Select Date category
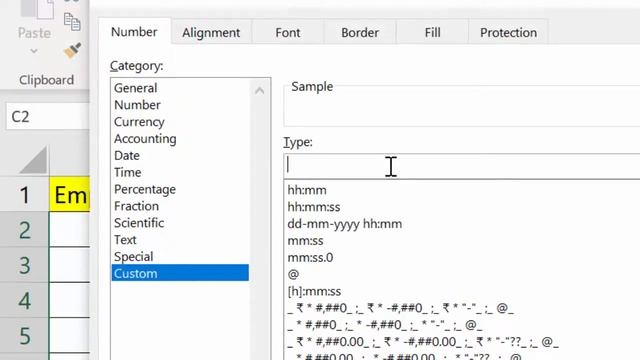This screenshot has width=640, height=360. click(x=180, y=156)
